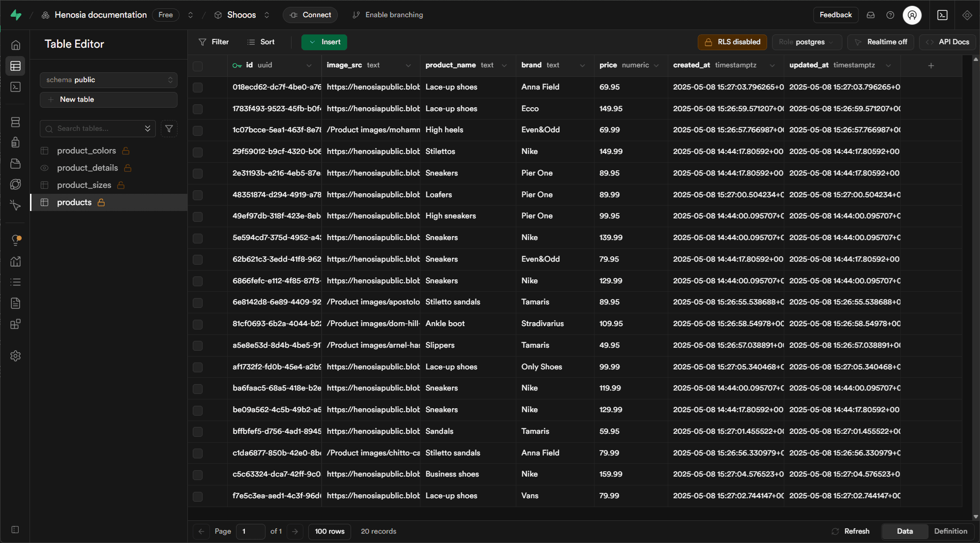Open SQL Editor icon in sidebar

[16, 87]
